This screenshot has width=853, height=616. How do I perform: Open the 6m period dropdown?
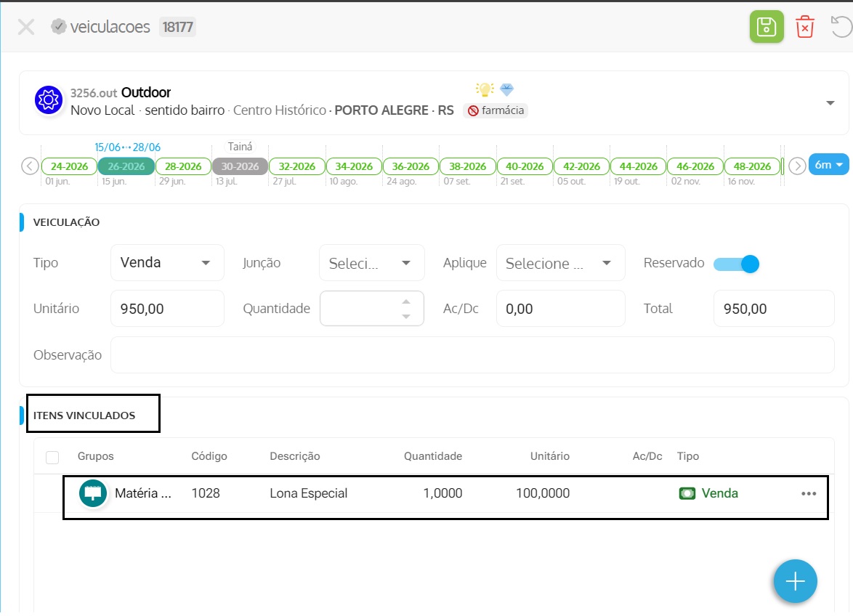pyautogui.click(x=828, y=165)
